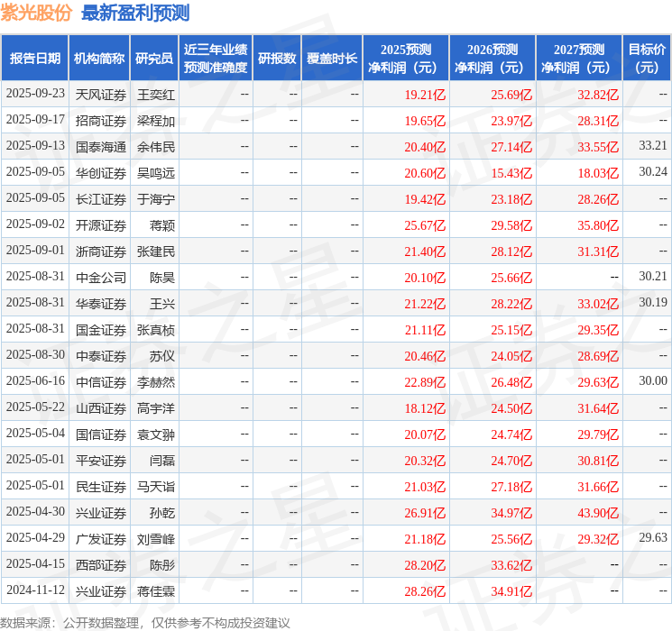Click the 覆盖时长 column header
672x631 pixels.
(x=332, y=59)
